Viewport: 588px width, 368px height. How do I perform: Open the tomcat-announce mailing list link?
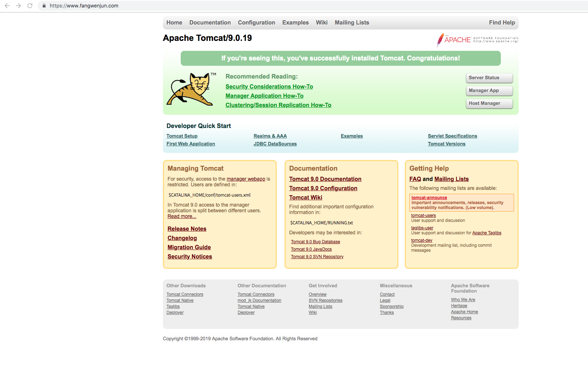(x=429, y=198)
